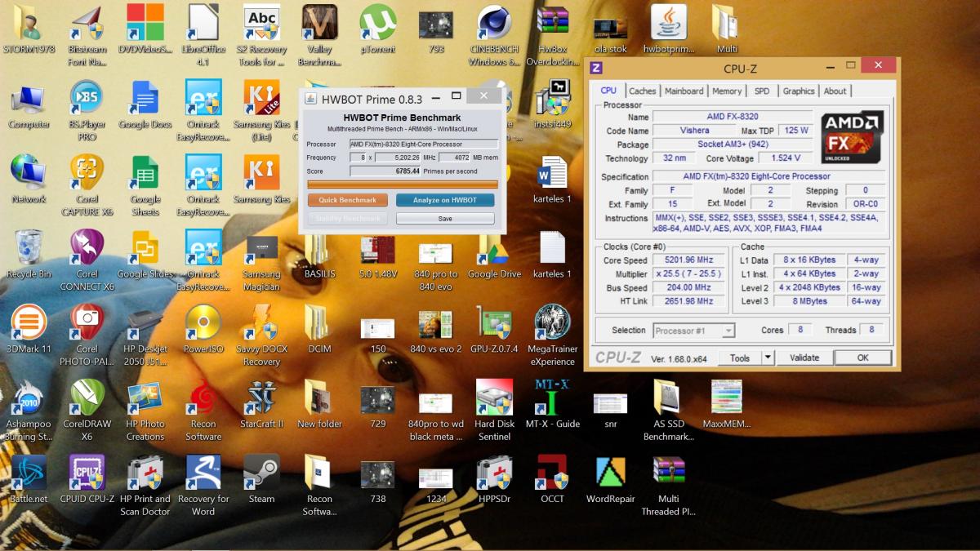Click the Tools button in CPU-Z

740,358
